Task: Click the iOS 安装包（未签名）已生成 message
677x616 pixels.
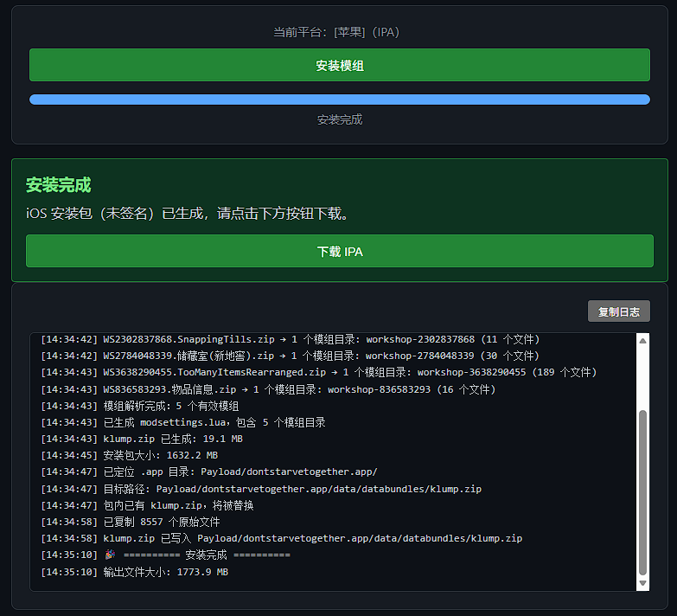Action: pyautogui.click(x=187, y=214)
